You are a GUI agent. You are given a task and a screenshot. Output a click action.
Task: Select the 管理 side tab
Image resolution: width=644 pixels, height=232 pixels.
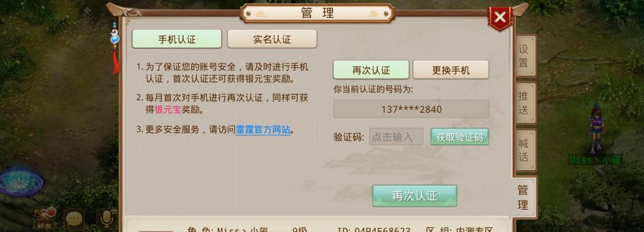click(x=524, y=198)
